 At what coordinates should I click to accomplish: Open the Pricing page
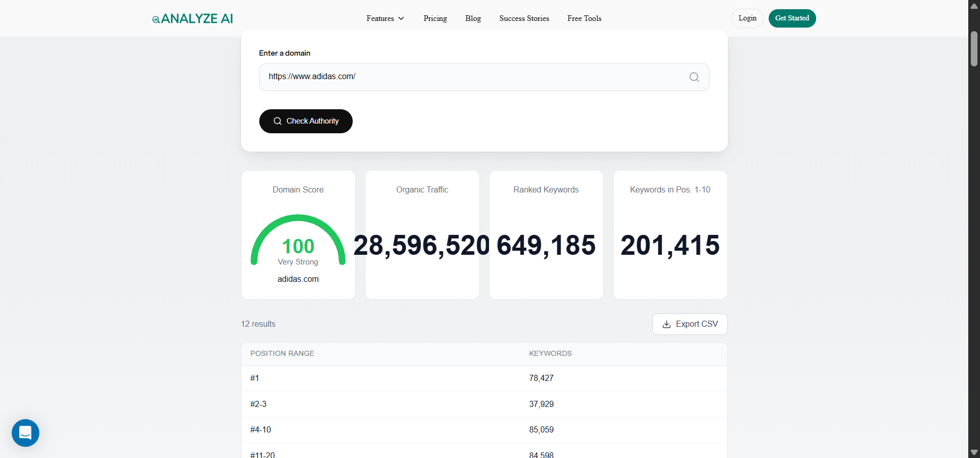coord(435,18)
